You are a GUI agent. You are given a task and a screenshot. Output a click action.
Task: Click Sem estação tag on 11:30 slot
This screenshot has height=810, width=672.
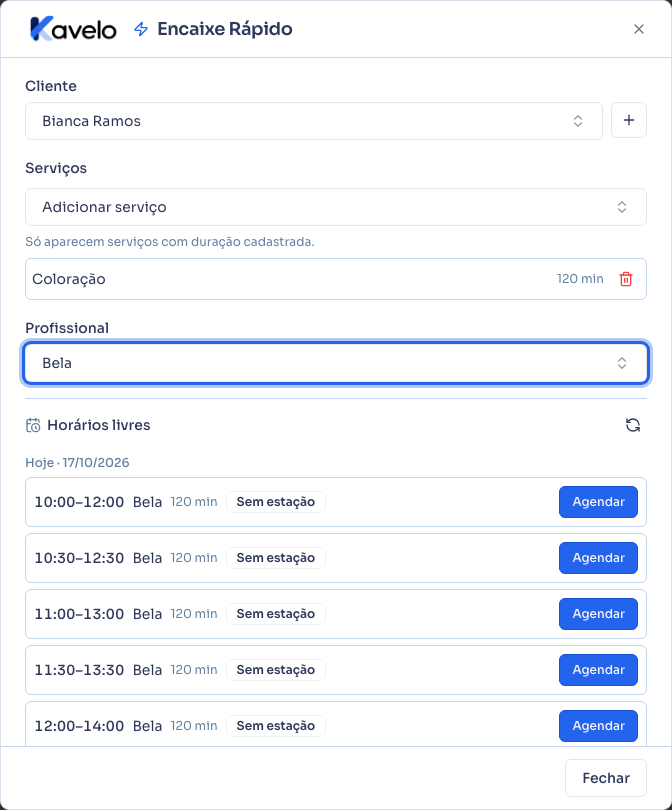click(276, 670)
